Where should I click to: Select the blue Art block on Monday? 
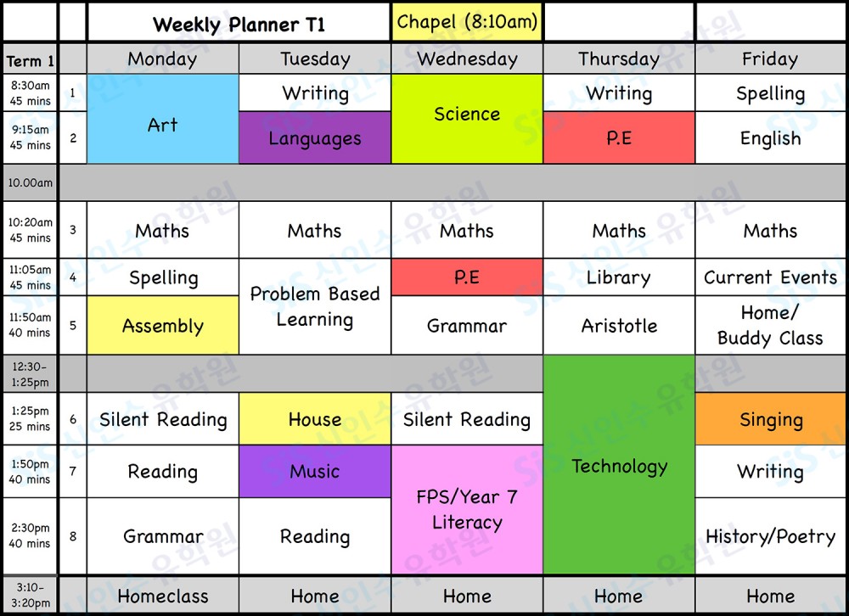[162, 119]
